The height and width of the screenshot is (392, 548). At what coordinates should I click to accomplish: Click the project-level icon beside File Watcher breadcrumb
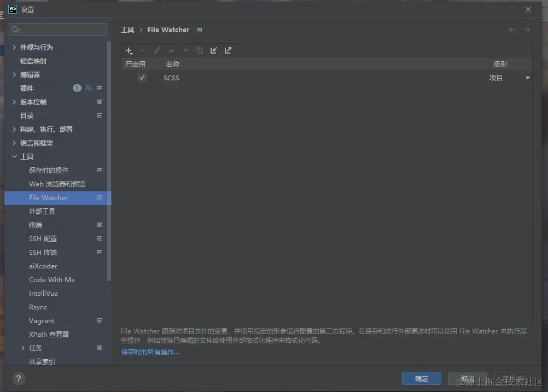click(x=199, y=31)
